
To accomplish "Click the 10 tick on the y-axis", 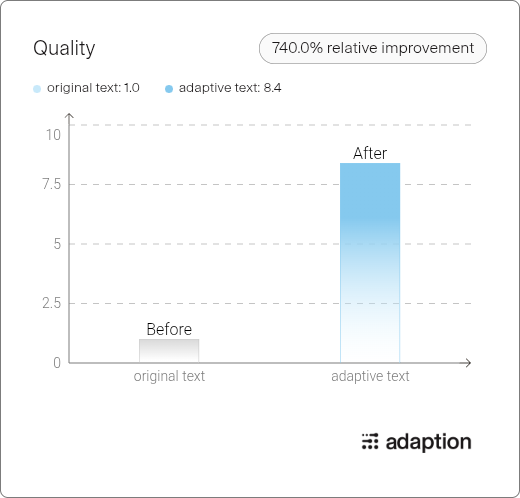I will (x=53, y=135).
